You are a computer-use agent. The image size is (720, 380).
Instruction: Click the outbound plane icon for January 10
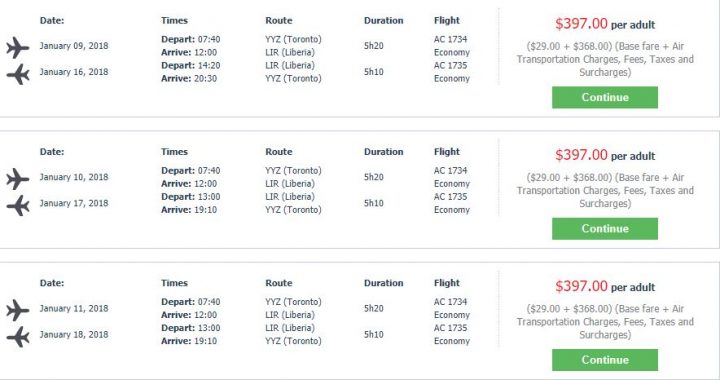click(18, 179)
